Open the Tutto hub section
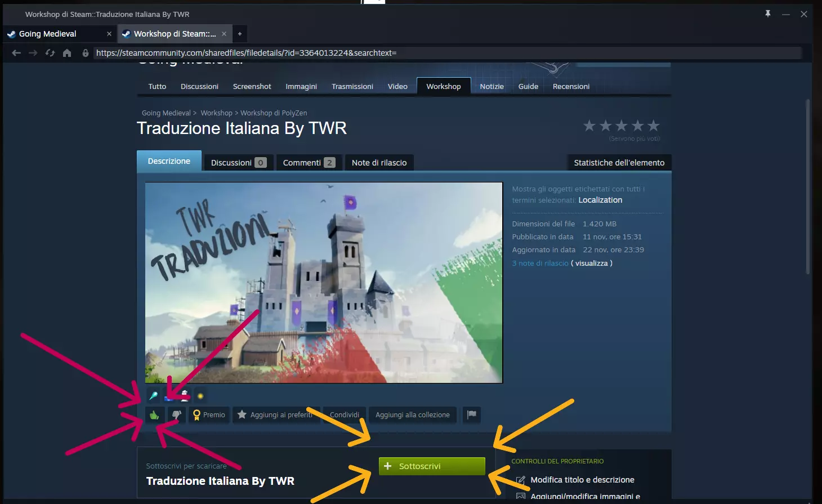Viewport: 822px width, 504px height. click(157, 87)
